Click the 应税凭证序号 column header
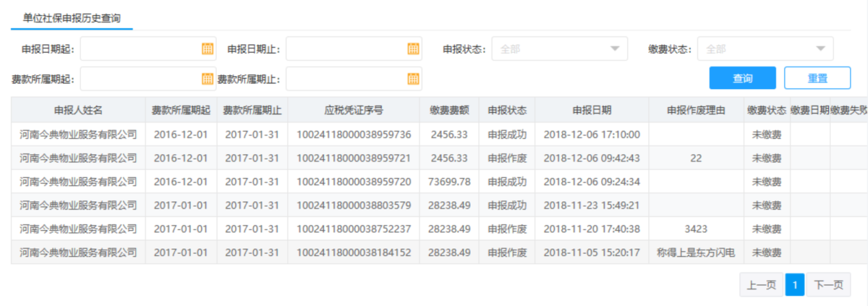Screen dimensions: 868x306 coord(353,110)
